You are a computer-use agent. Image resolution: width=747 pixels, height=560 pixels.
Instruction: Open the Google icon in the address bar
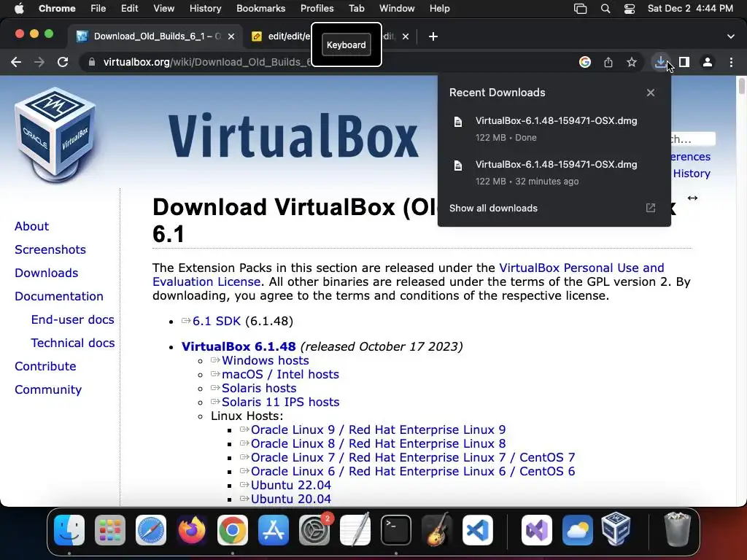[x=584, y=62]
